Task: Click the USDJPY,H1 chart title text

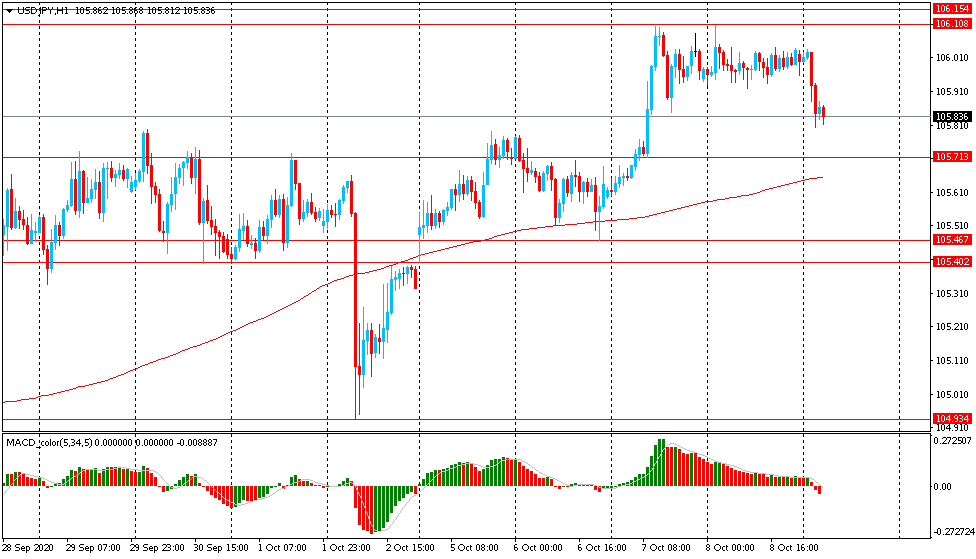Action: click(x=43, y=11)
